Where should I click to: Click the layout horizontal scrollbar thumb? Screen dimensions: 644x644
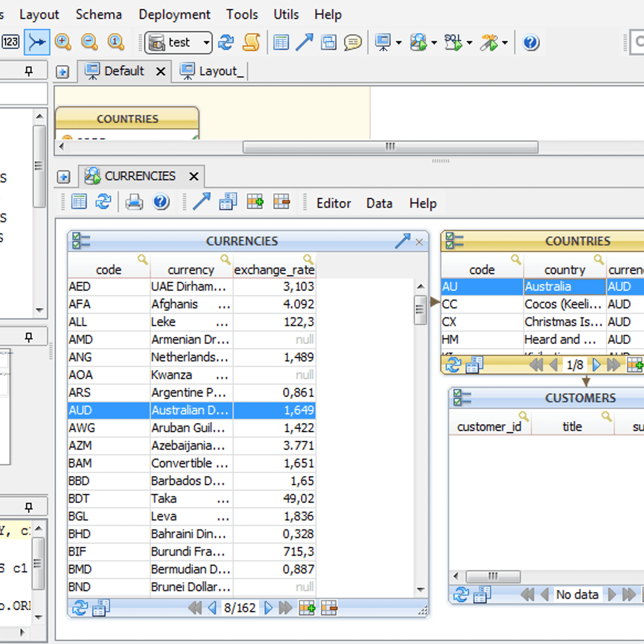(390, 147)
